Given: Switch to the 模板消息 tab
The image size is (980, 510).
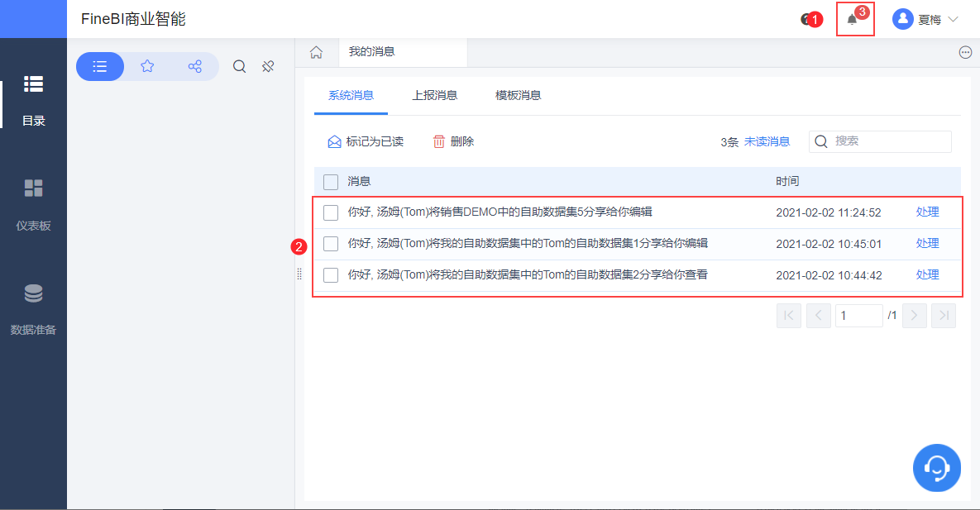Looking at the screenshot, I should point(519,96).
